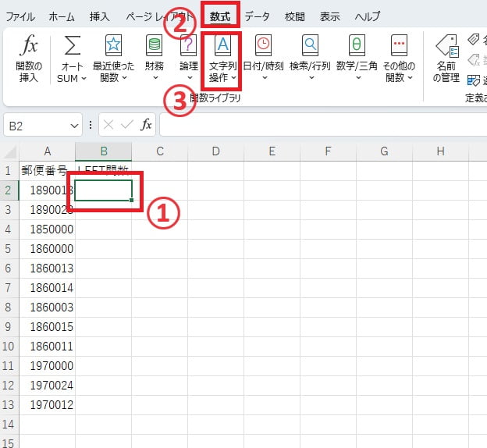This screenshot has height=448, width=487.
Task: Switch to the データ tab
Action: coord(257,16)
